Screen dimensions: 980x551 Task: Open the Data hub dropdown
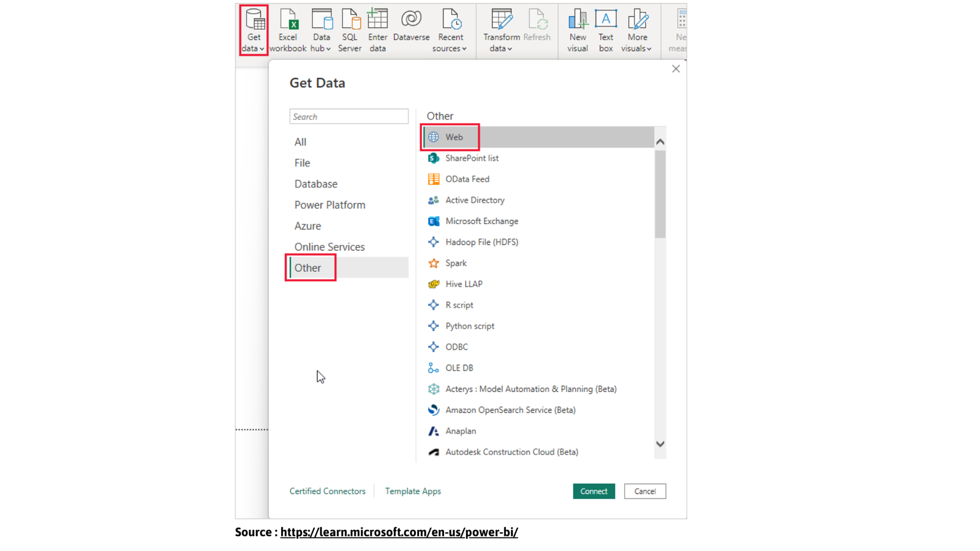[321, 30]
